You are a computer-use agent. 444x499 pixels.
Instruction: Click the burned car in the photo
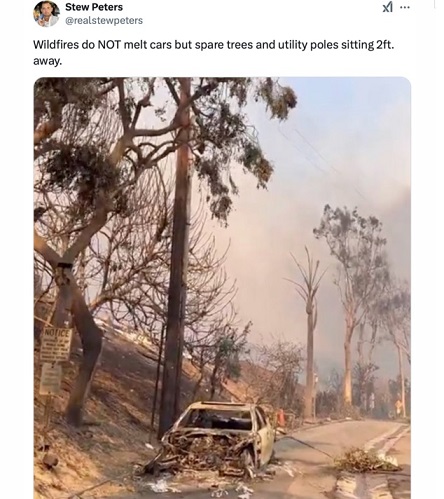click(213, 438)
